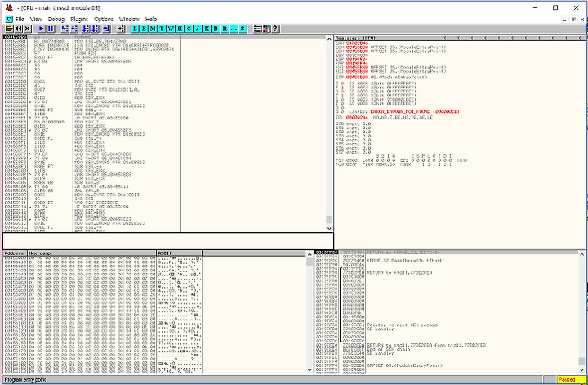Open the Plugins menu

[79, 19]
